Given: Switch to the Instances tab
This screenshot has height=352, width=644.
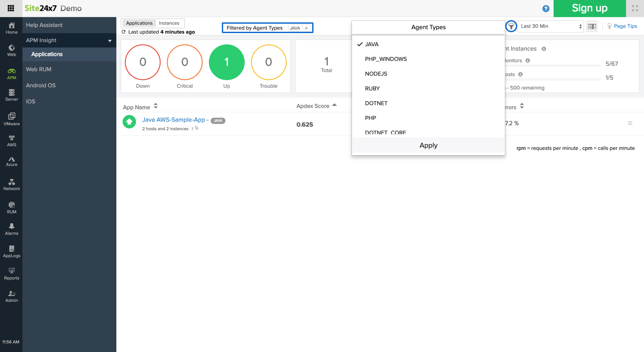Looking at the screenshot, I should point(169,23).
